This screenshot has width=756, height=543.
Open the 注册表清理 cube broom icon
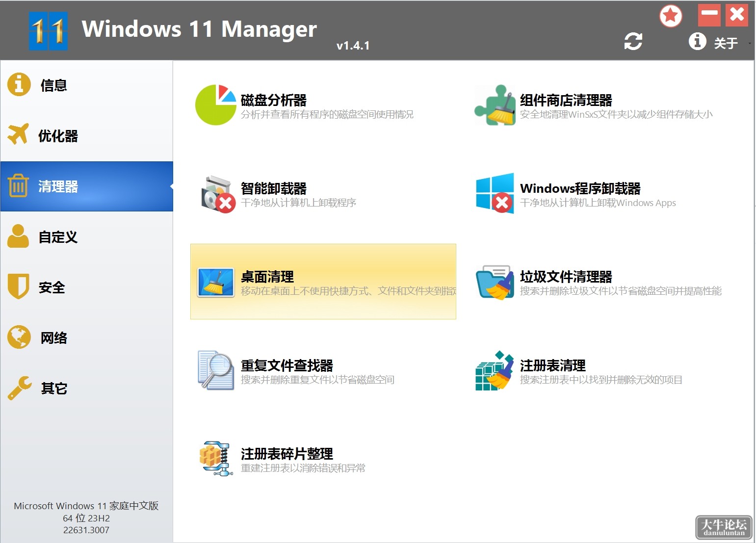coord(494,370)
